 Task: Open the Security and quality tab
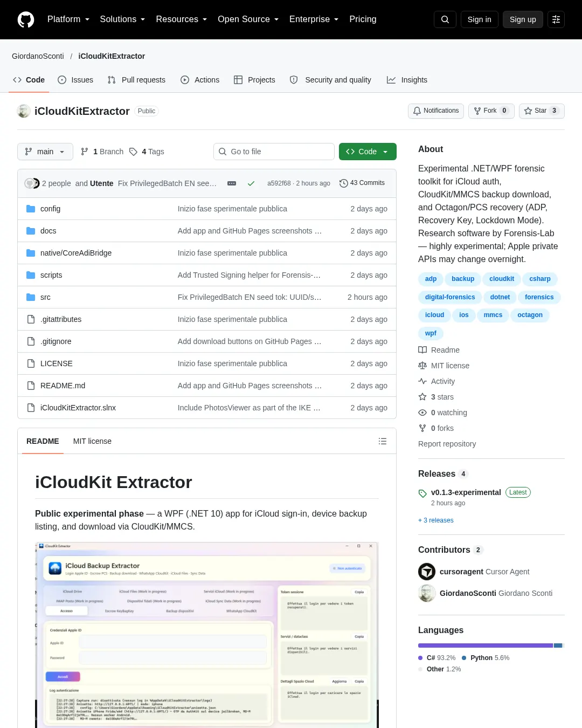[330, 80]
